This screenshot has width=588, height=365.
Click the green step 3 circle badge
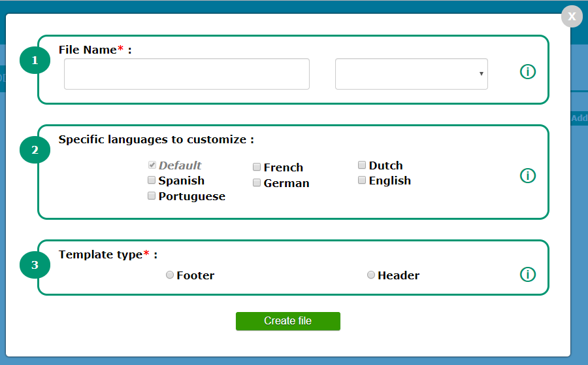pyautogui.click(x=35, y=265)
